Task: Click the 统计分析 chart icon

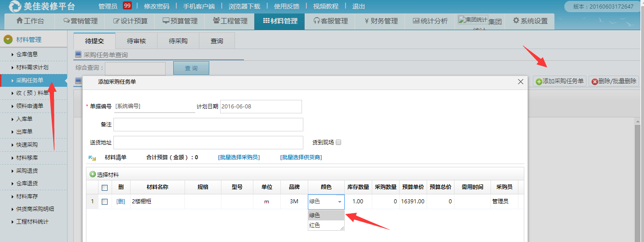Action: (x=416, y=21)
